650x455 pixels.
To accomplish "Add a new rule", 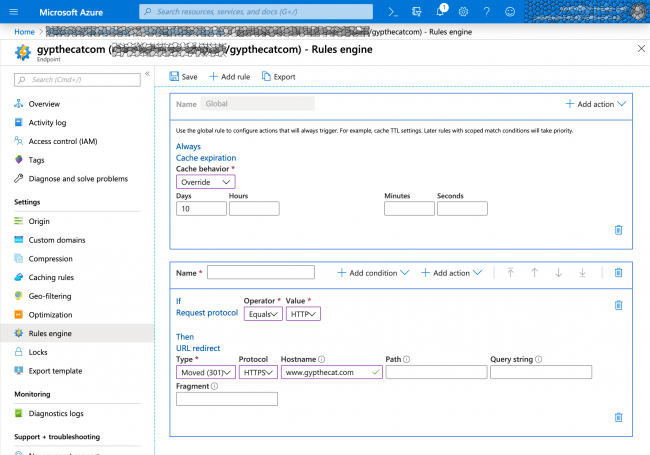I will click(229, 77).
